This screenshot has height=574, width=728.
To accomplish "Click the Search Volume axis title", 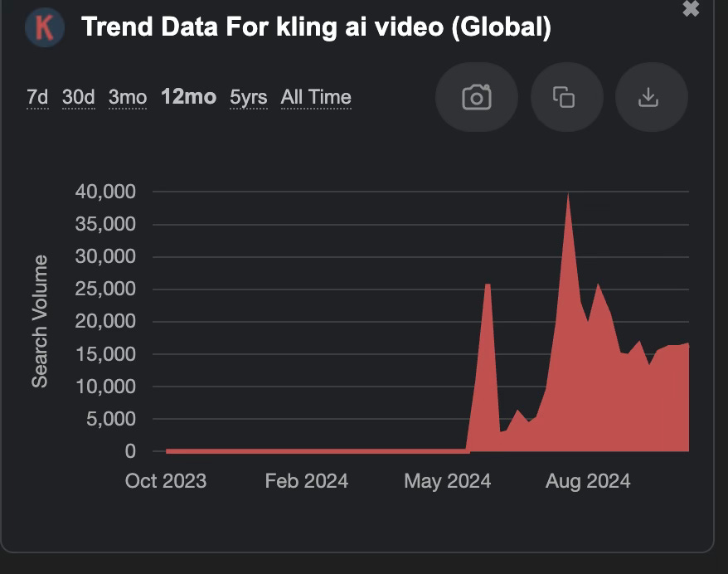I will [40, 321].
